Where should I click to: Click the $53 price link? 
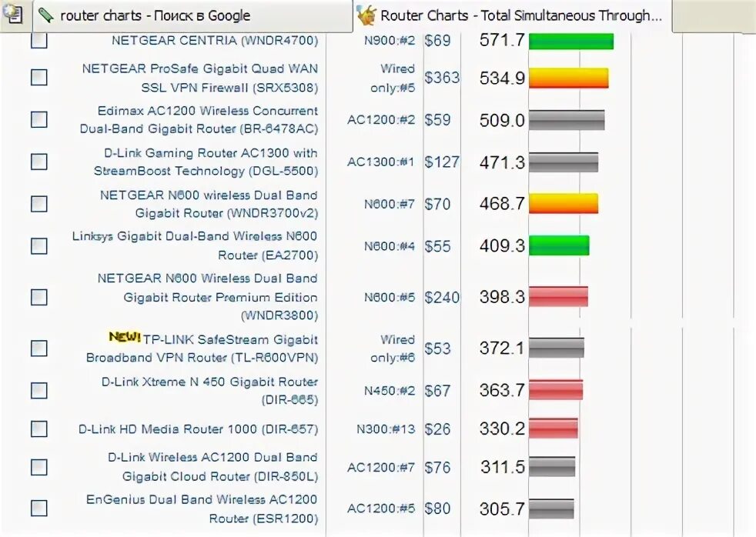tap(437, 349)
